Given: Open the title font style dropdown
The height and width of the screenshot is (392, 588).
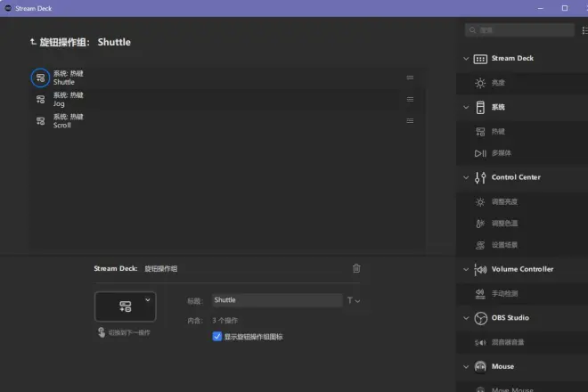Looking at the screenshot, I should (354, 300).
